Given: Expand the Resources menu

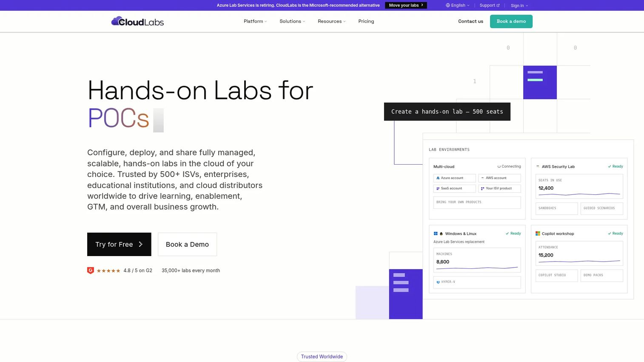Looking at the screenshot, I should (x=332, y=21).
